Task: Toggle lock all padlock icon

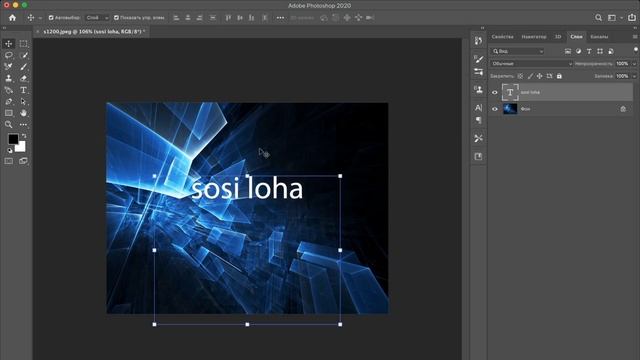Action: point(559,76)
